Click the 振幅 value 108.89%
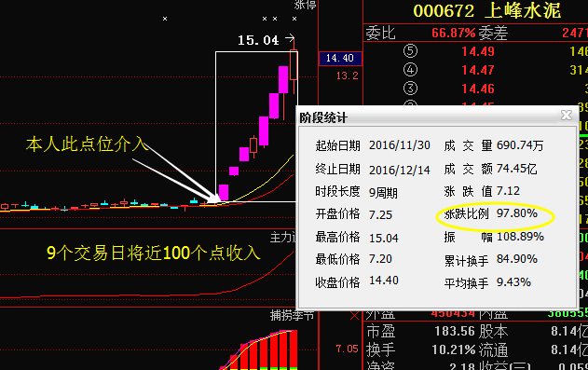Image resolution: width=588 pixels, height=370 pixels. point(520,237)
